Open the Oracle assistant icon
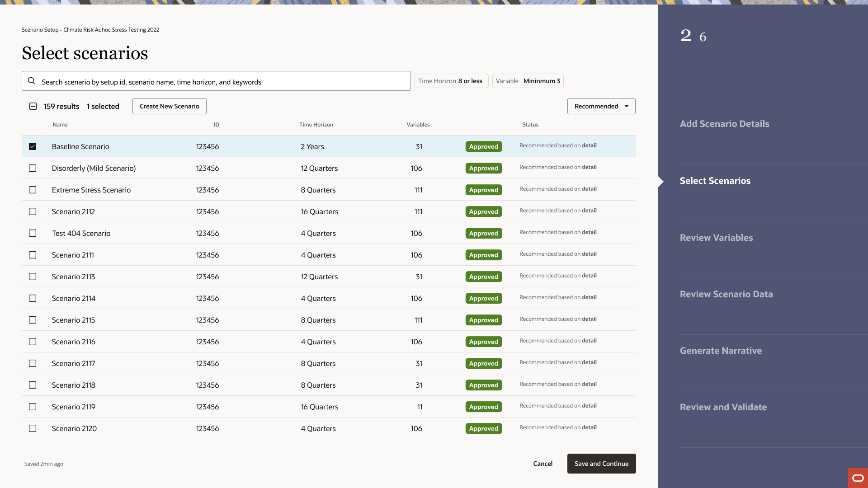The height and width of the screenshot is (488, 868). pyautogui.click(x=858, y=478)
